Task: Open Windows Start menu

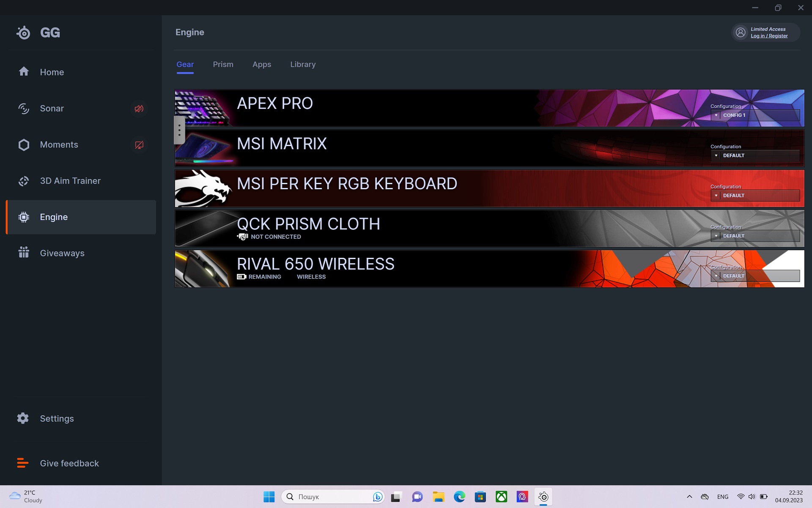Action: click(x=269, y=497)
